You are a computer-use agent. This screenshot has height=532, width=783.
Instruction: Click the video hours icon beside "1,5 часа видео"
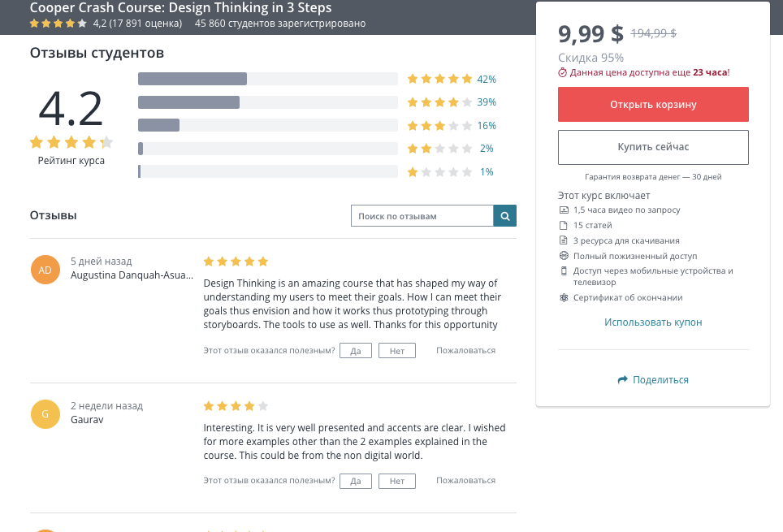click(562, 210)
